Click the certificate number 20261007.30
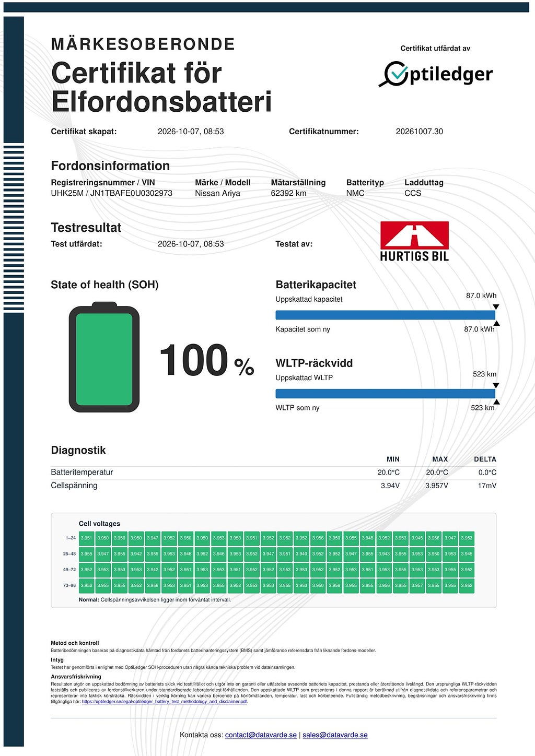The image size is (535, 756). pyautogui.click(x=419, y=132)
